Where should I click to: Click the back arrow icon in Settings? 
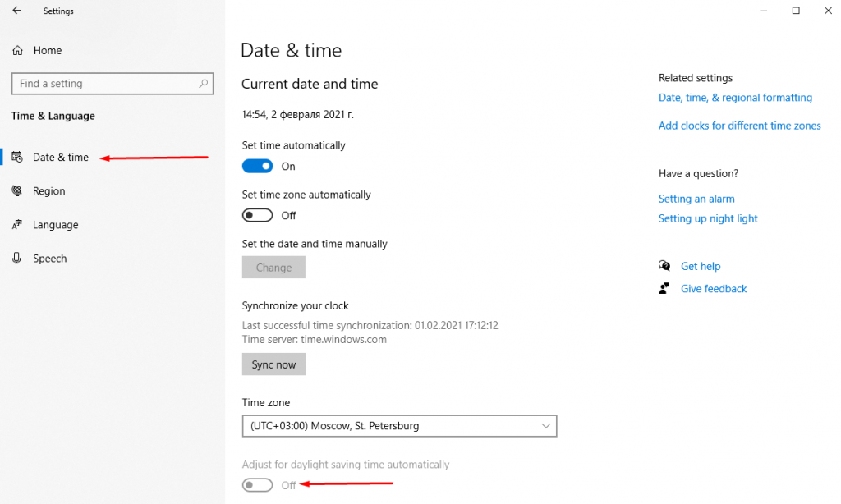[16, 11]
